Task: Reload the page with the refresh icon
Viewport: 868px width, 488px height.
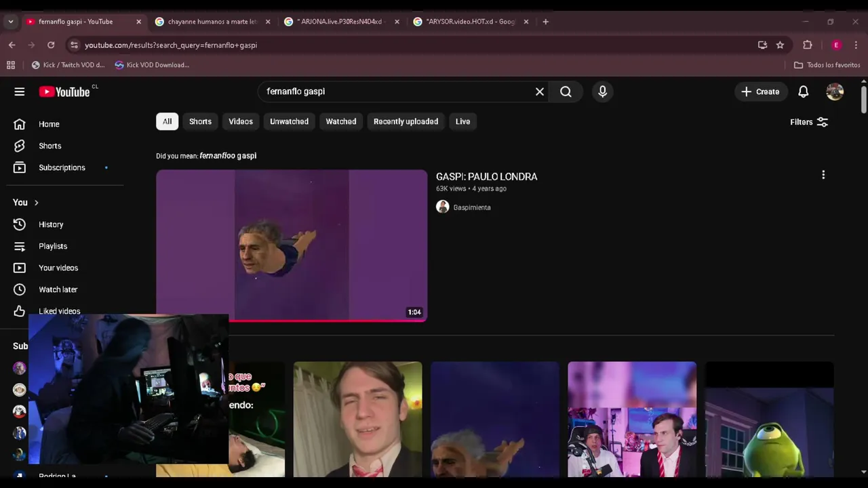Action: point(51,45)
